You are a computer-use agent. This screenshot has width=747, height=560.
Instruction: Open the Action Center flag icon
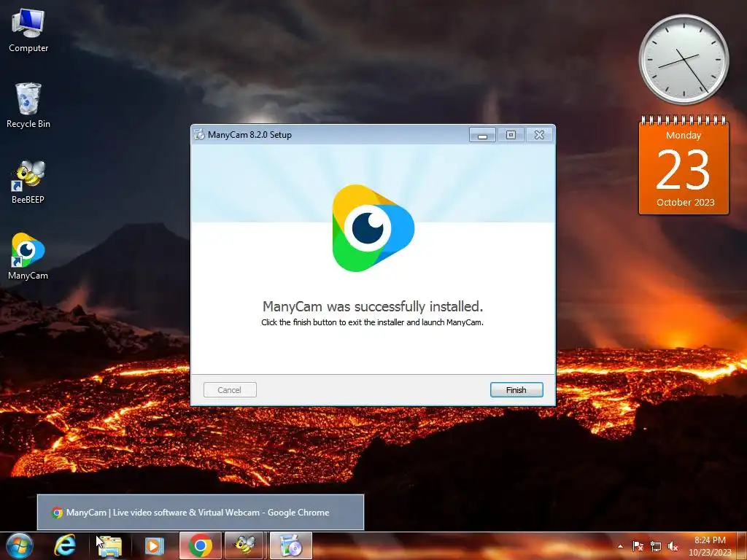tap(638, 546)
